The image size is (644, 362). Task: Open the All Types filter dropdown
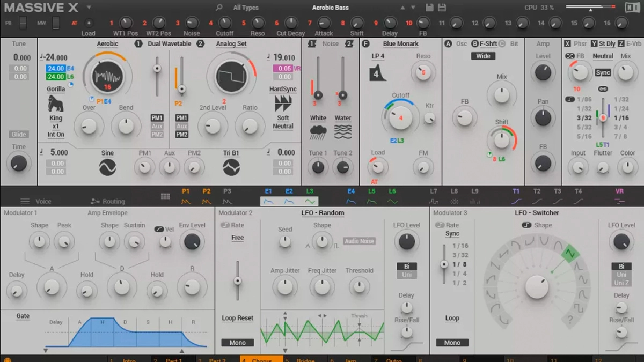click(246, 8)
